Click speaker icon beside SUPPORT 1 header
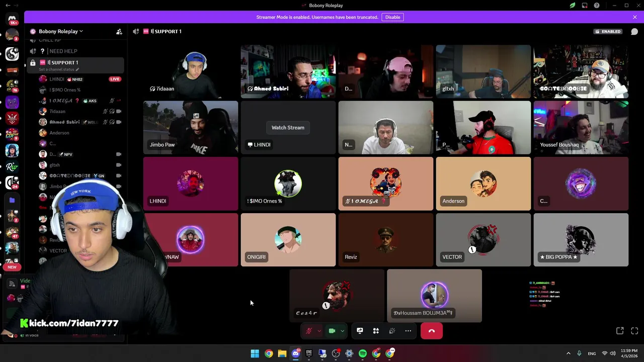The width and height of the screenshot is (644, 362). tap(136, 31)
